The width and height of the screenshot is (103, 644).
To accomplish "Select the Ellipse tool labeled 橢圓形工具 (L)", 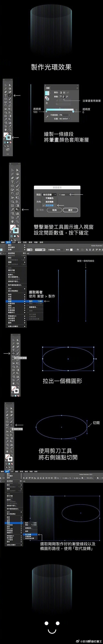I will click(13, 354).
